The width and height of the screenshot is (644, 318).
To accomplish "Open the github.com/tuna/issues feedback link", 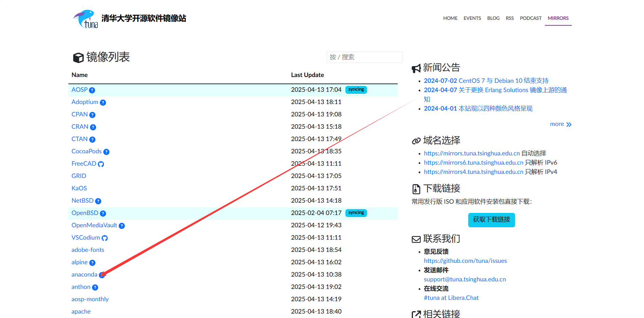I will pos(465,261).
